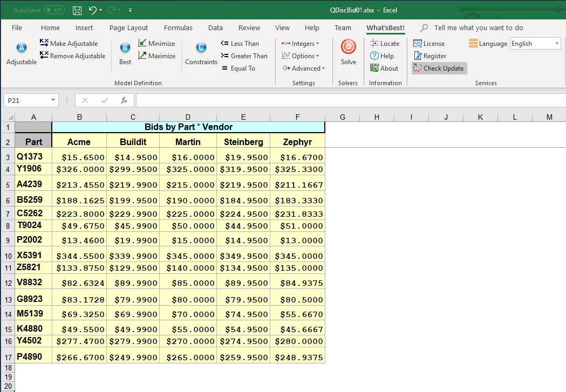566x392 pixels.
Task: Open Customize Quick Access Toolbar dropdown
Action: (131, 10)
